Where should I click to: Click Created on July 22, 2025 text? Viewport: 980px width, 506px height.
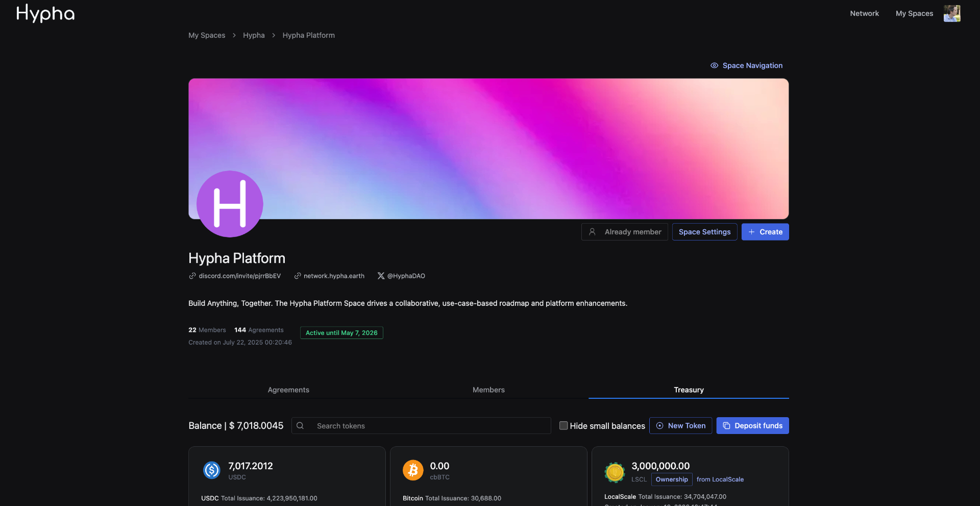click(x=240, y=343)
